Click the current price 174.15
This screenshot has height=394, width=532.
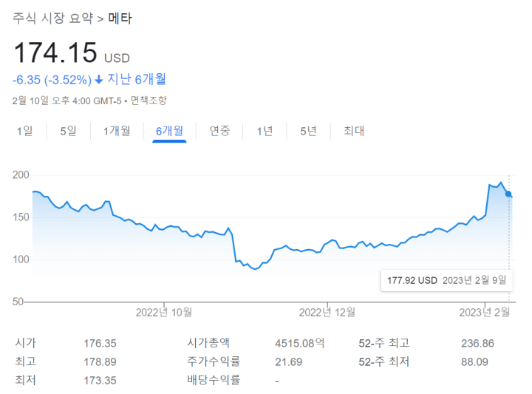55,53
